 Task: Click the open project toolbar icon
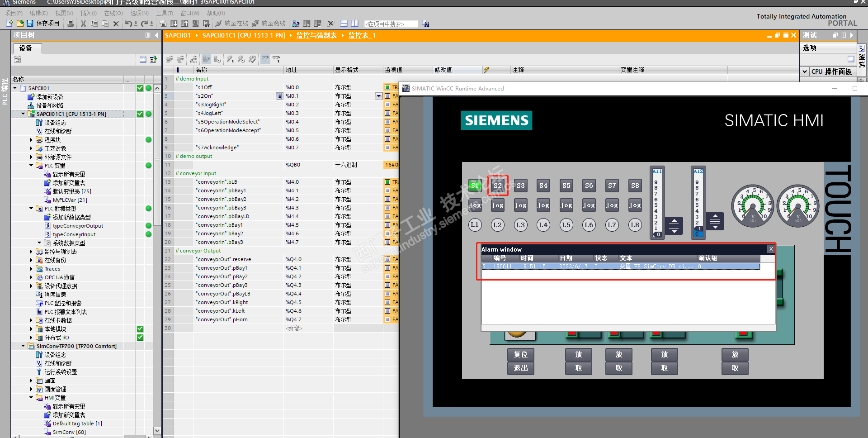point(20,24)
